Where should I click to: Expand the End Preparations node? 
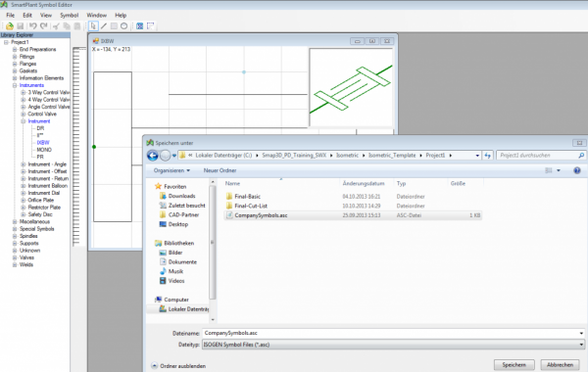click(15, 50)
